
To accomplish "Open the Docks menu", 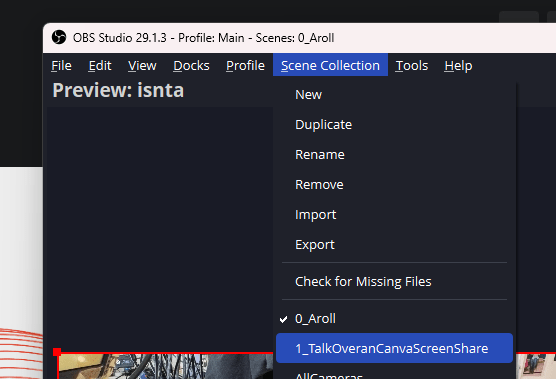I will coord(191,66).
